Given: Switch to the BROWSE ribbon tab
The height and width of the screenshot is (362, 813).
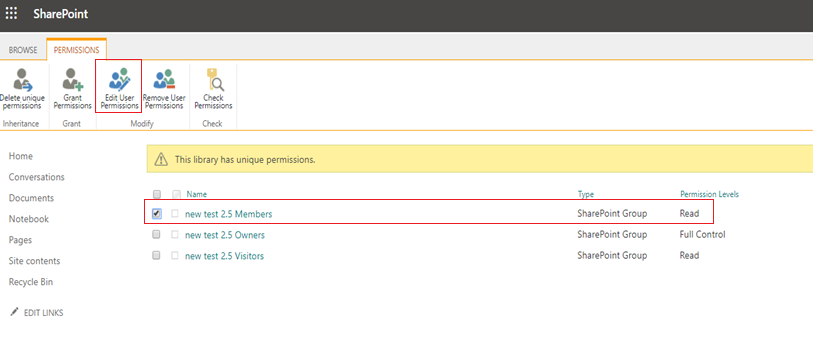Looking at the screenshot, I should (x=23, y=50).
